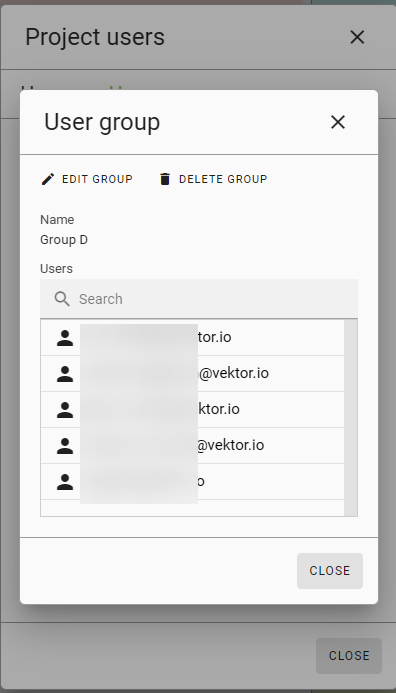This screenshot has height=693, width=396.
Task: Click the magnifier icon in Users search
Action: [x=62, y=299]
